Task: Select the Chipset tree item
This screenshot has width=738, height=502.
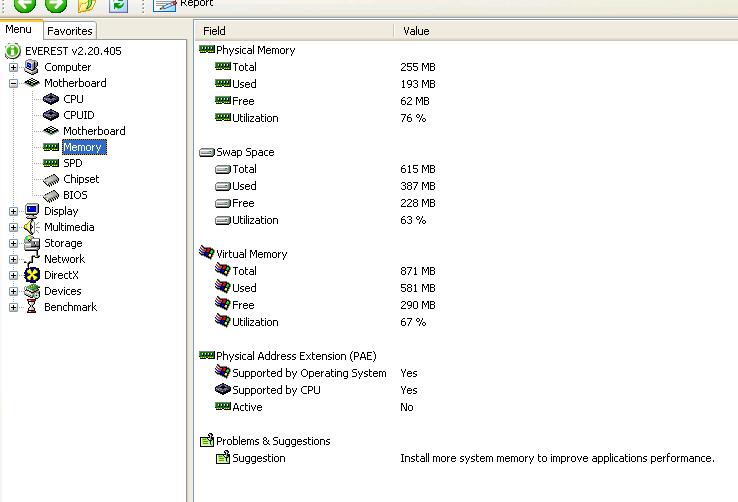Action: click(x=81, y=179)
